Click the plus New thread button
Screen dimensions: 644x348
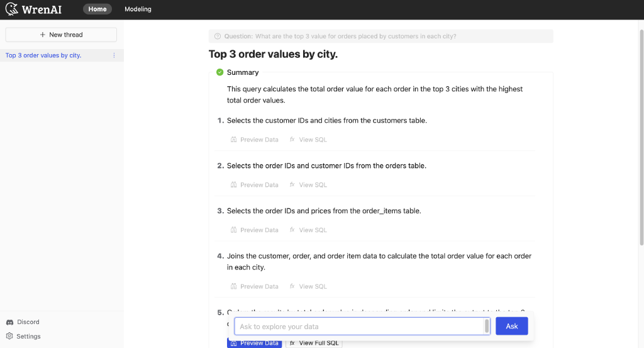pos(61,35)
